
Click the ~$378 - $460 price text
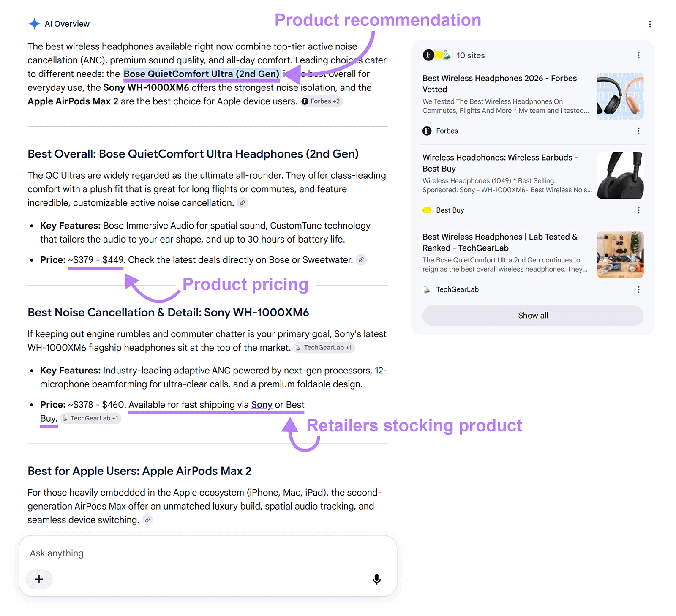click(97, 405)
